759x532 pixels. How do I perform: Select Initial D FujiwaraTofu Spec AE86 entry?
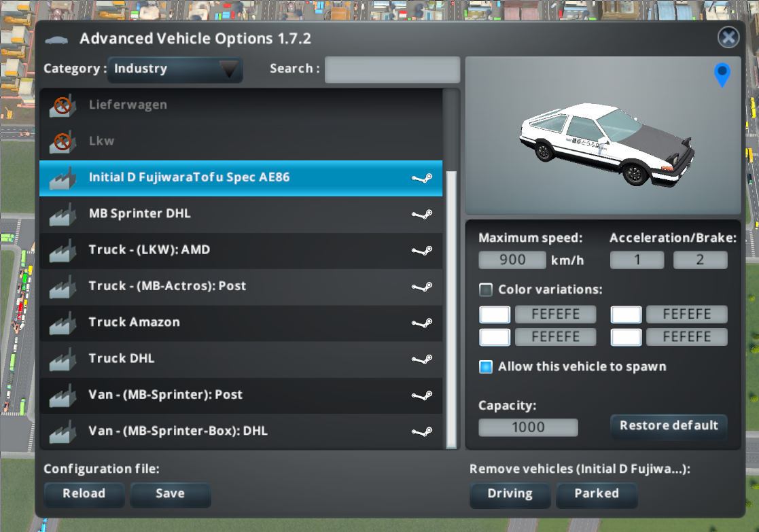(x=241, y=178)
